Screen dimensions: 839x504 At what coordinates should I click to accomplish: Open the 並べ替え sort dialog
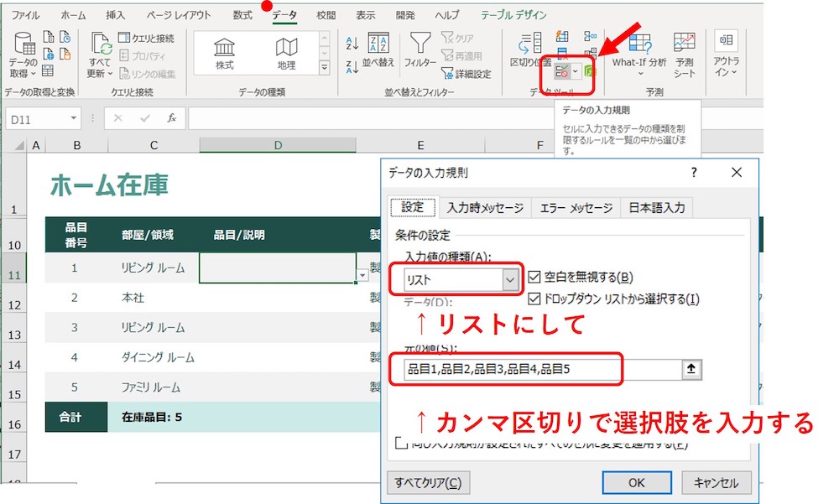point(378,49)
